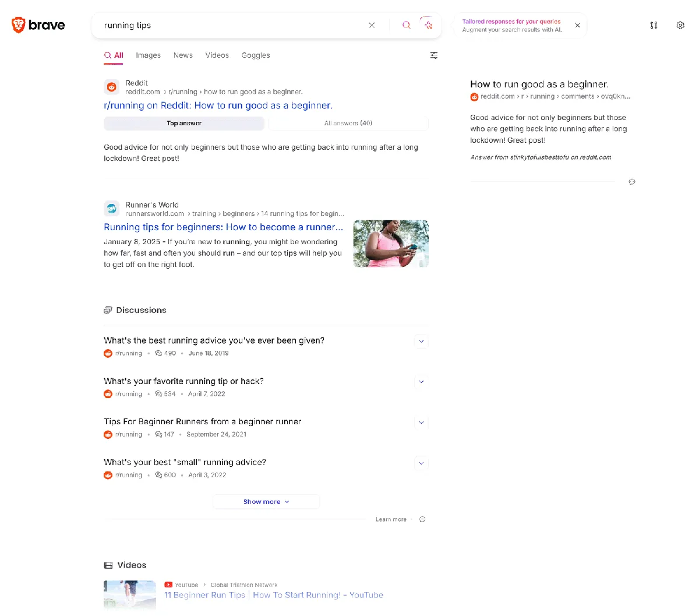This screenshot has height=616, width=699.
Task: Switch to Videos tab
Action: click(217, 55)
